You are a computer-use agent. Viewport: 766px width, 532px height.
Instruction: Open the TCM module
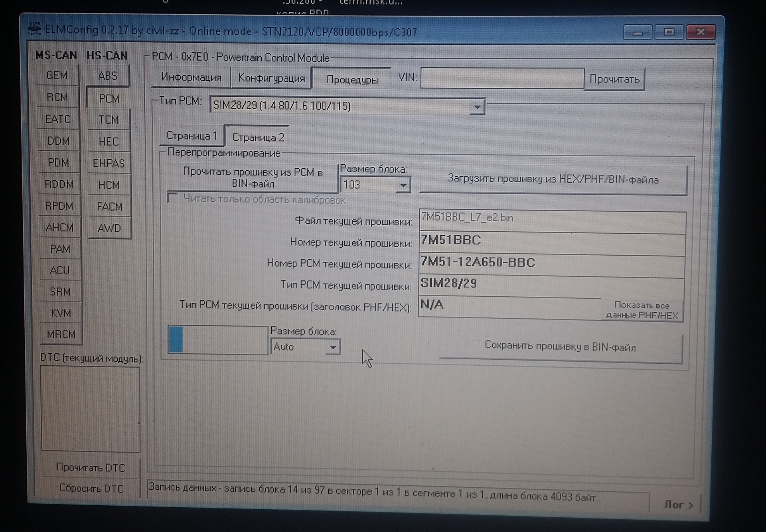(109, 120)
